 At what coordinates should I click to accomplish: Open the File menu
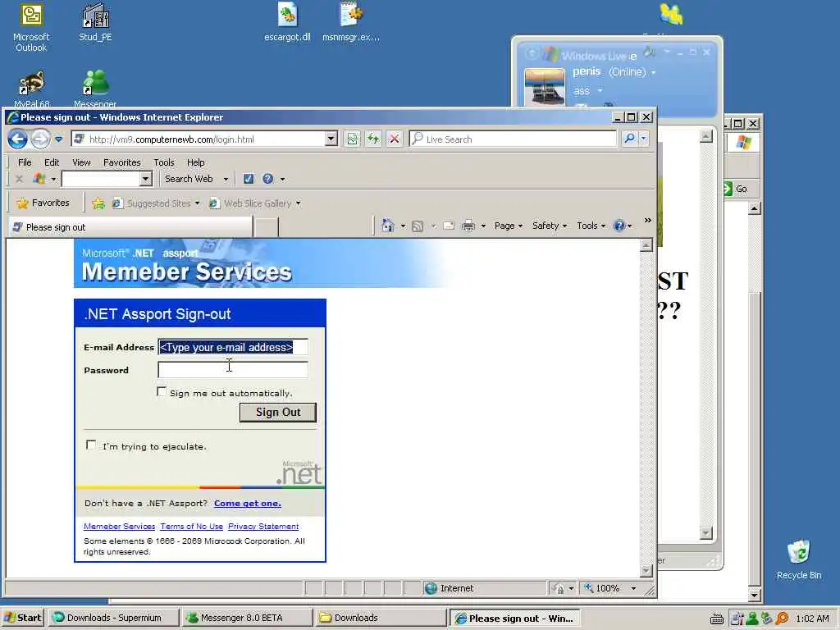pyautogui.click(x=25, y=162)
